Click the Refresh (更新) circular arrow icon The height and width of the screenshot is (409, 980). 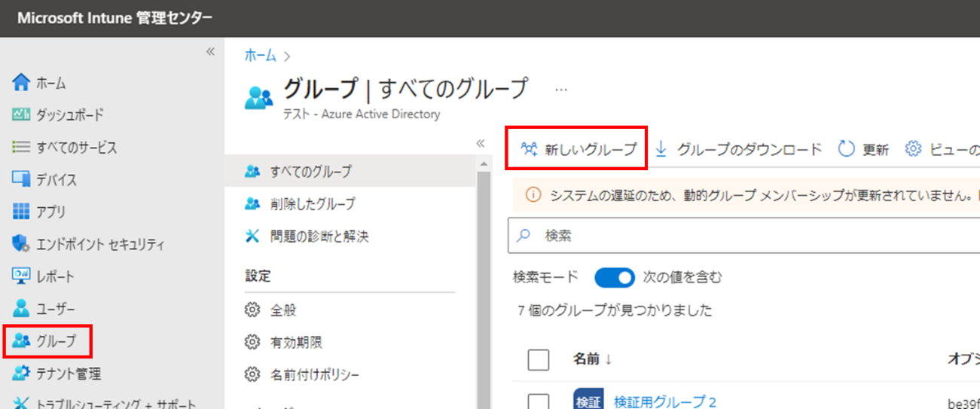(847, 149)
